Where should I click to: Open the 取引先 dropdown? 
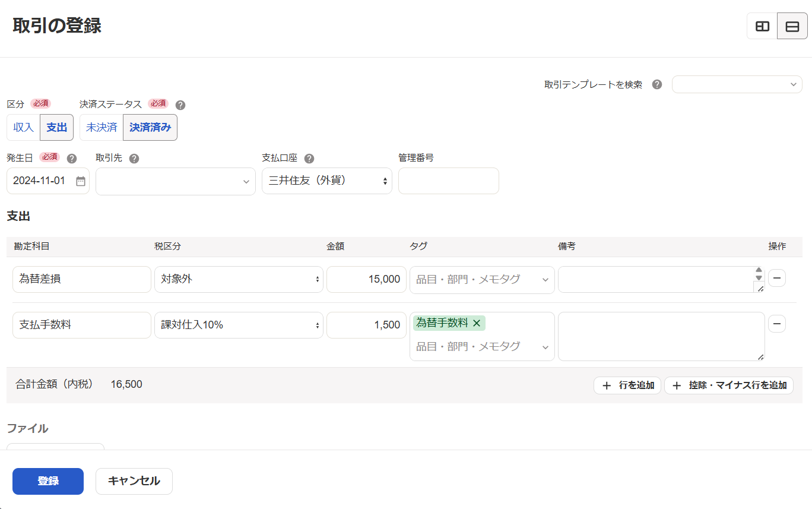176,181
